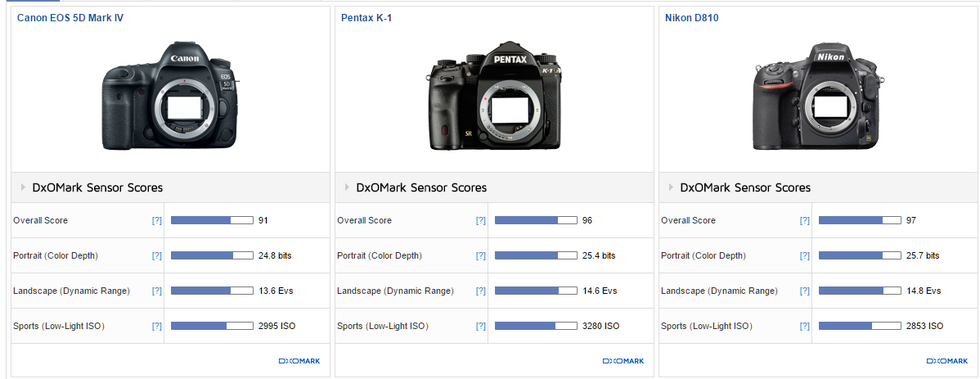Open help [?] for Nikon Overall Score
980x379 pixels.
click(804, 221)
